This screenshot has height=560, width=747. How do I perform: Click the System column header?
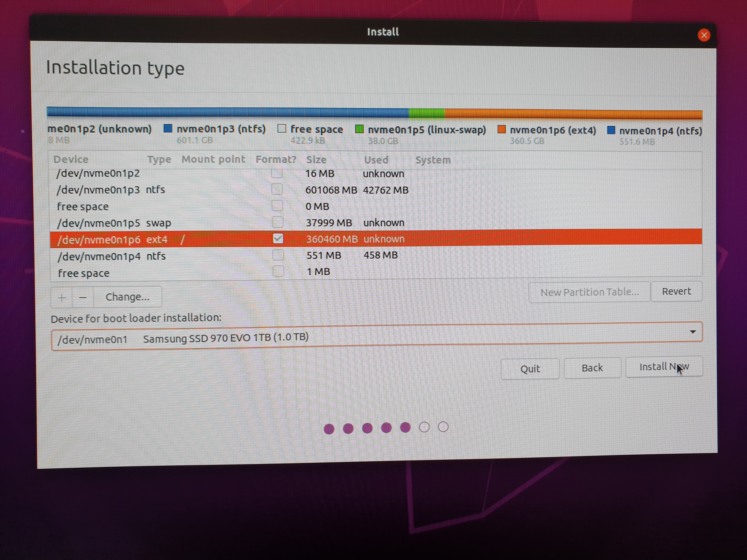[x=433, y=160]
